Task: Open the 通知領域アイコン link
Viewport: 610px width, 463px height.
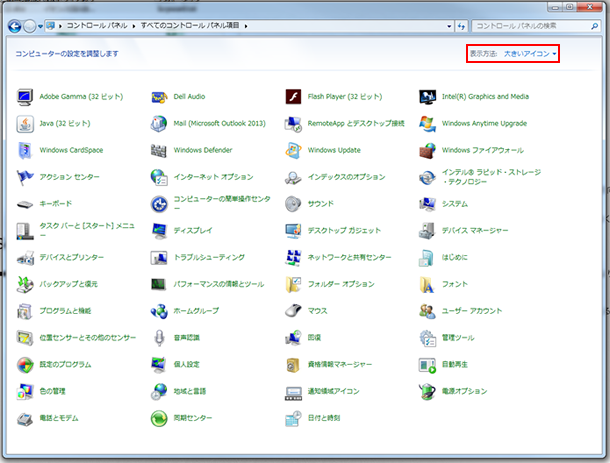Action: pos(333,391)
